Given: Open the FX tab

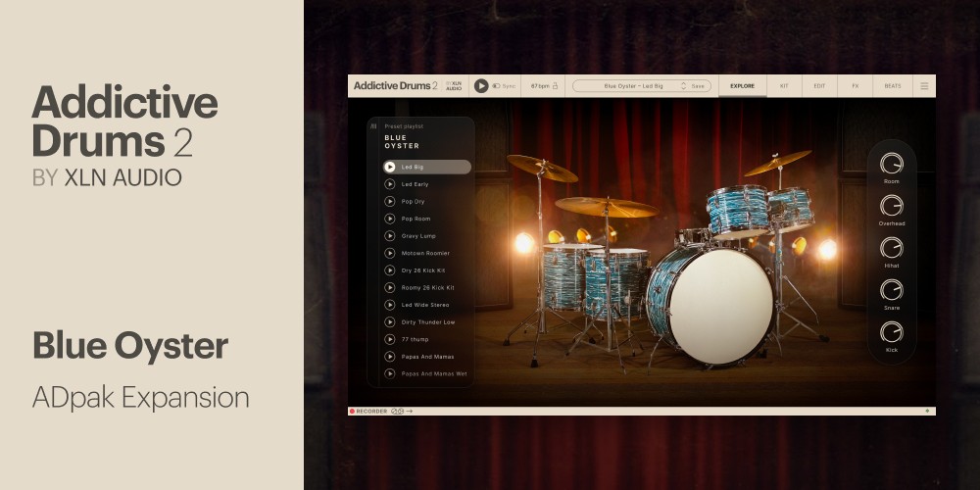Looking at the screenshot, I should (x=855, y=86).
